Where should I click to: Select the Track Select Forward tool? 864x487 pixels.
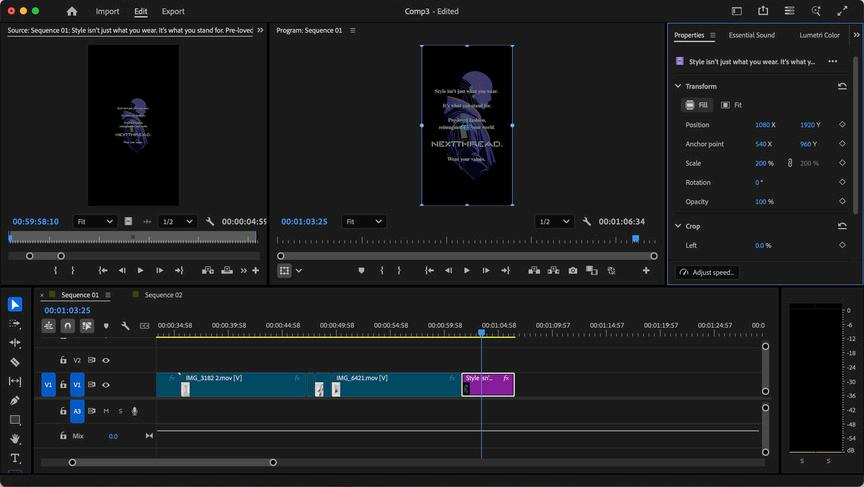point(15,324)
